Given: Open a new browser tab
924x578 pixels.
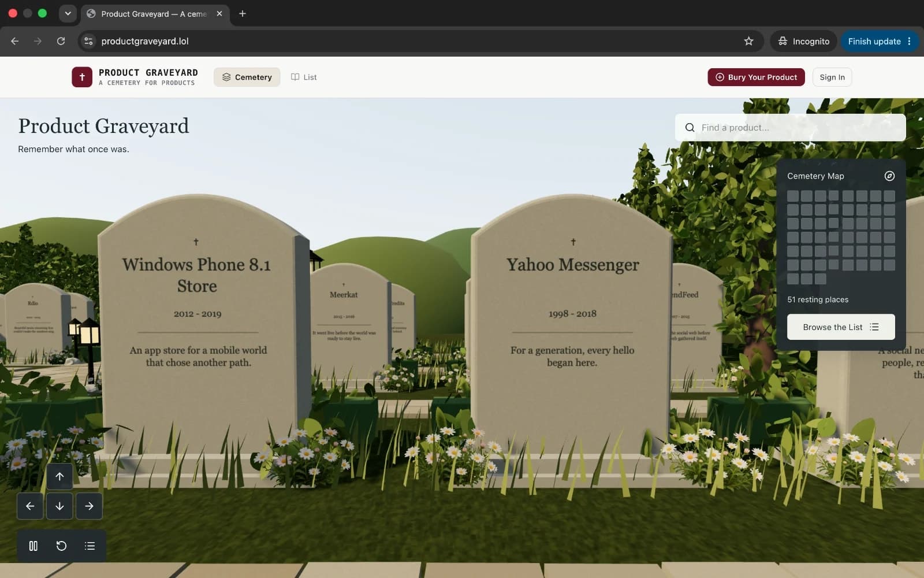Looking at the screenshot, I should [243, 13].
